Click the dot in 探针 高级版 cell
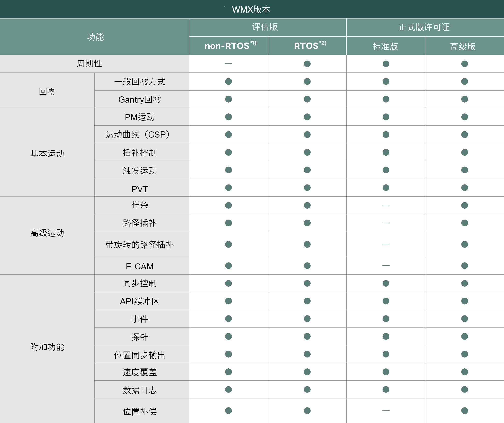Image resolution: width=504 pixels, height=423 pixels. 465,336
